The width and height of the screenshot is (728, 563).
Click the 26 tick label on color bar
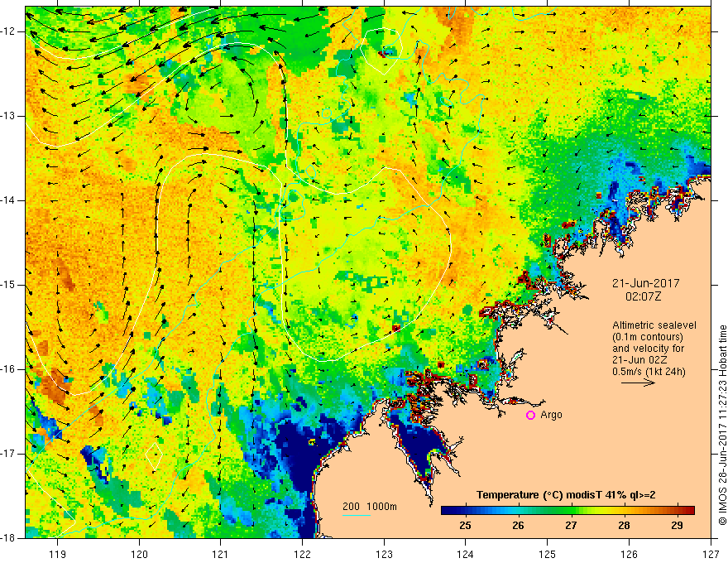coord(518,526)
